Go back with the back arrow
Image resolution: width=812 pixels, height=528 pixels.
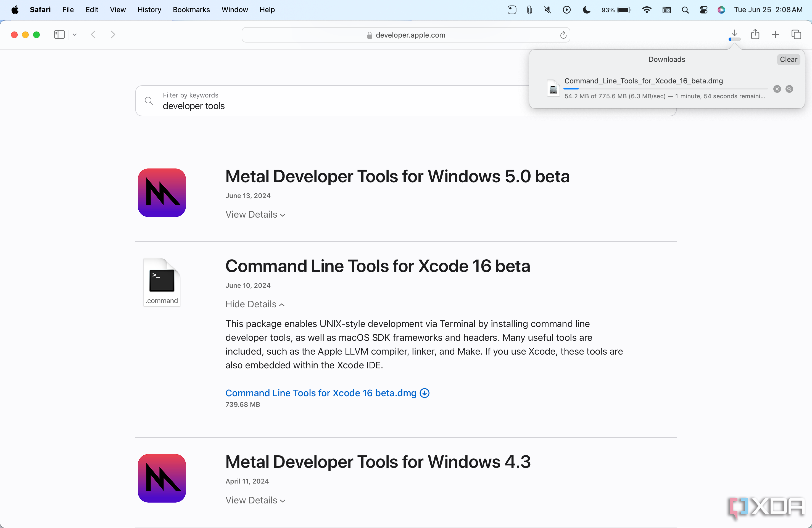coord(93,35)
